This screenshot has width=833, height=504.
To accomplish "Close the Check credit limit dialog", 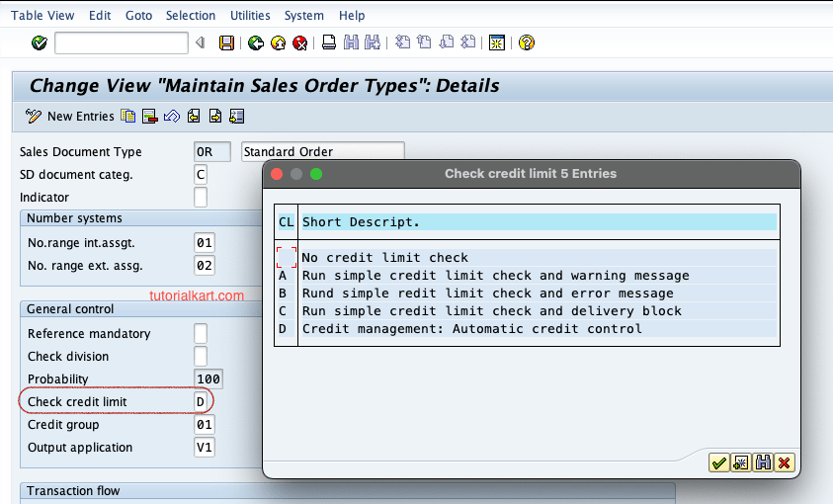I will pos(277,174).
